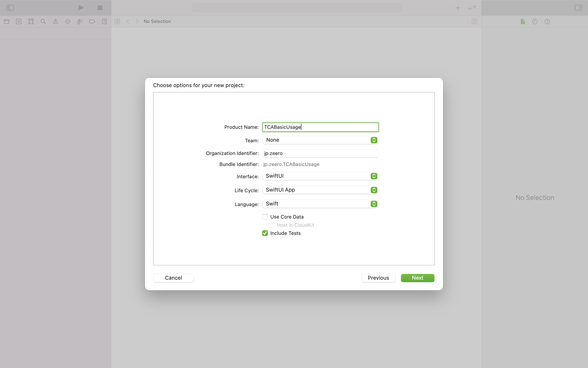The image size is (588, 368).
Task: Show the Quick Help inspector icon
Action: click(547, 21)
